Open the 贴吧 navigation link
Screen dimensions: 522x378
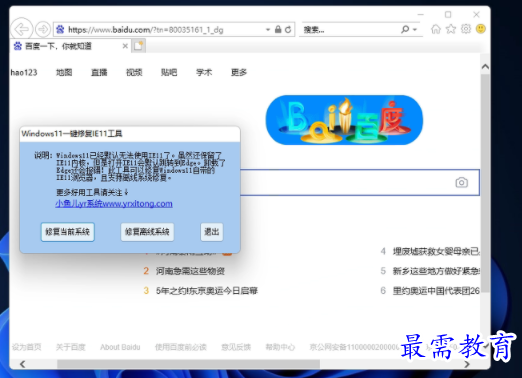(x=169, y=72)
